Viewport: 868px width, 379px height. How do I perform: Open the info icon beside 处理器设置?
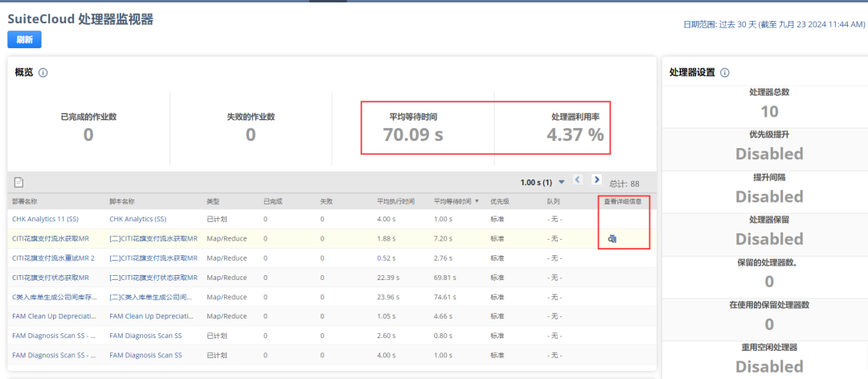pos(725,72)
